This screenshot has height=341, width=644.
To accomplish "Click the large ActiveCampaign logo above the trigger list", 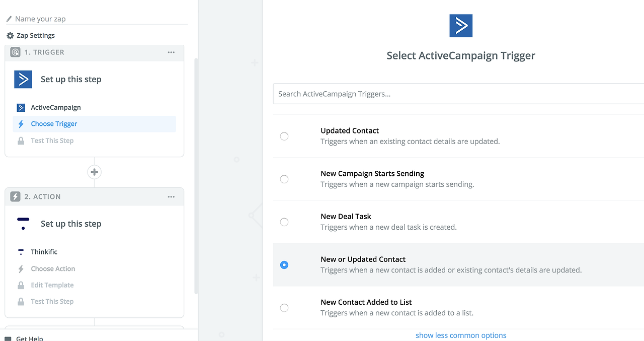I will coord(460,26).
